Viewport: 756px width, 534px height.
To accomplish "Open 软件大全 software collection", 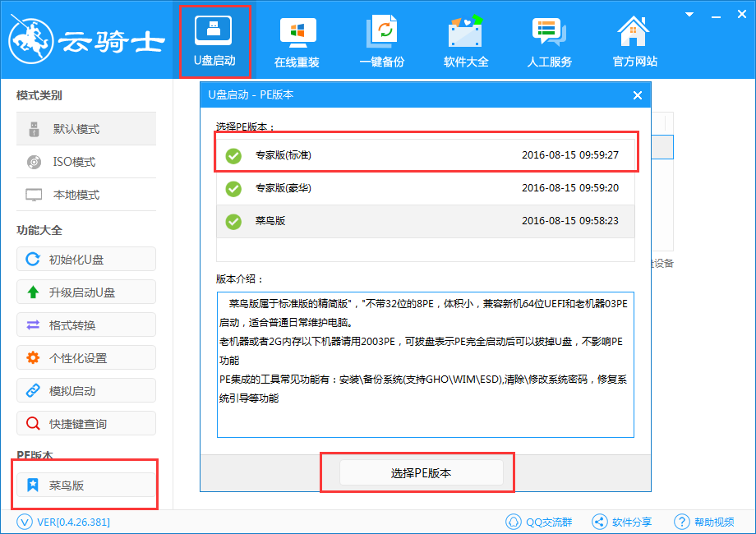I will [465, 41].
